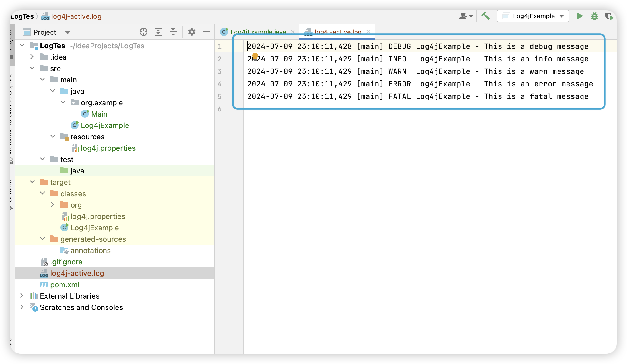
Task: Start debugging with the bug icon
Action: pyautogui.click(x=595, y=16)
